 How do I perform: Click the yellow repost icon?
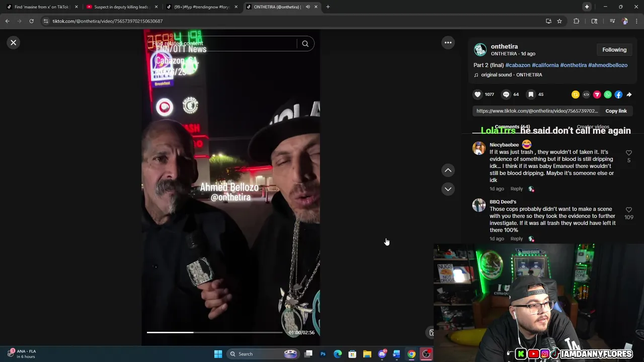[x=576, y=95]
